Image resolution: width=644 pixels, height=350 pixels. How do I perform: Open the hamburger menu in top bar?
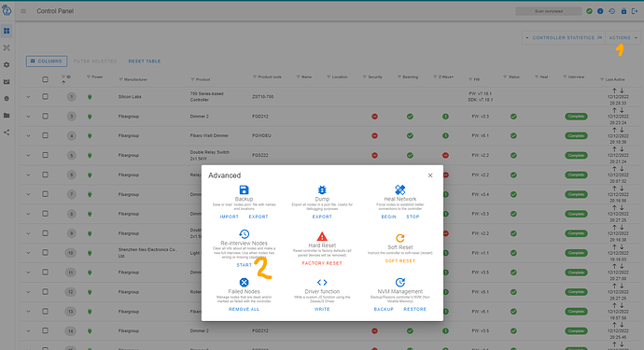point(23,11)
